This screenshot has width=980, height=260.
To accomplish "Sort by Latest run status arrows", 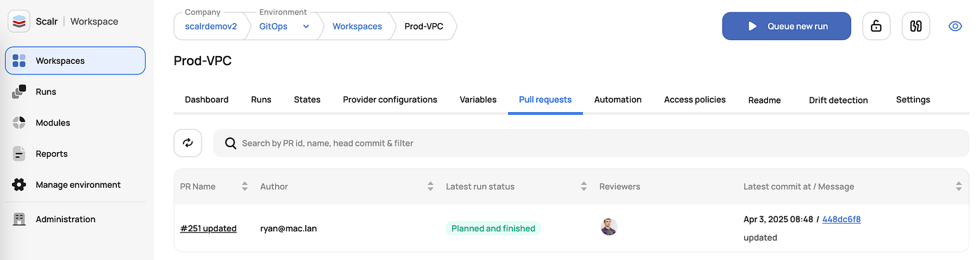I will point(583,186).
